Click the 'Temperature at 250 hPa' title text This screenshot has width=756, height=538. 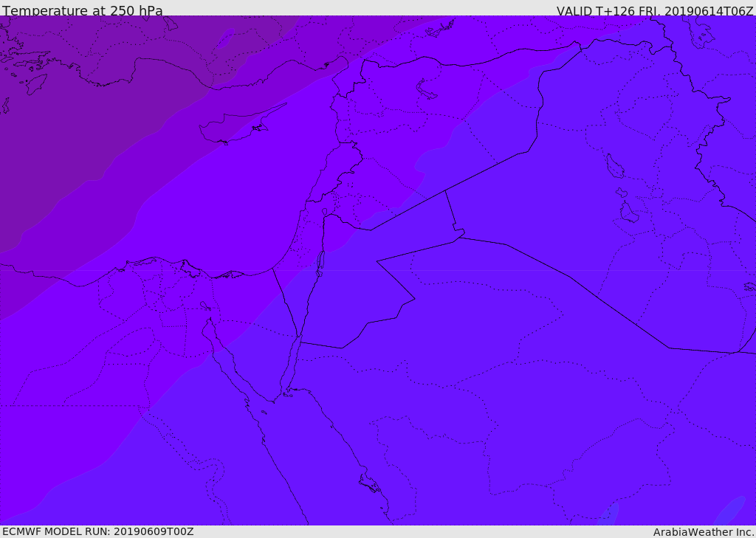[83, 10]
